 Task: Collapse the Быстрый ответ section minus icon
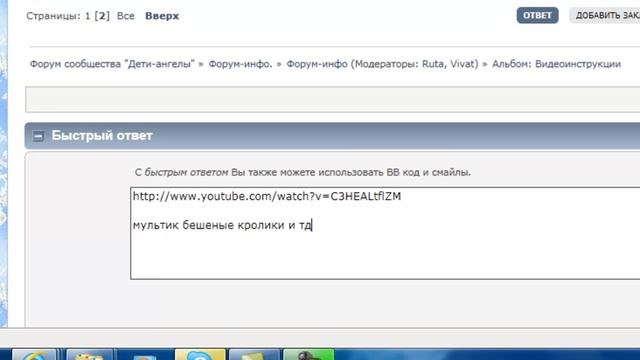click(38, 136)
